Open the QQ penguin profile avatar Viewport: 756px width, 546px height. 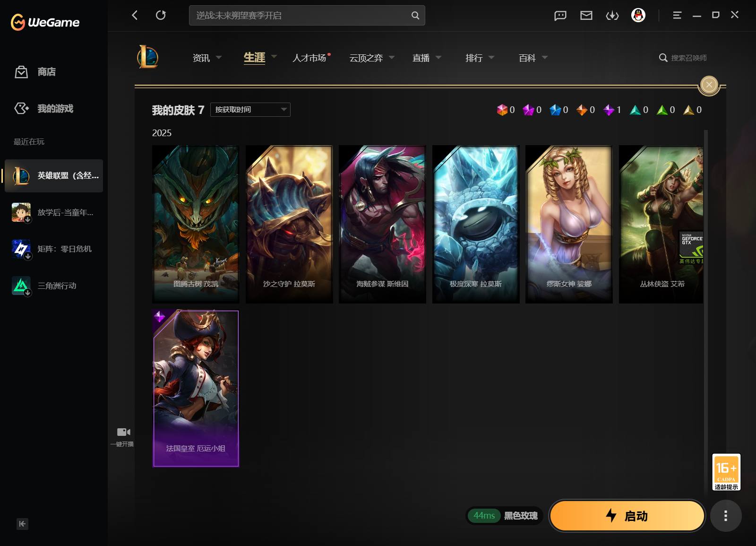(x=638, y=16)
